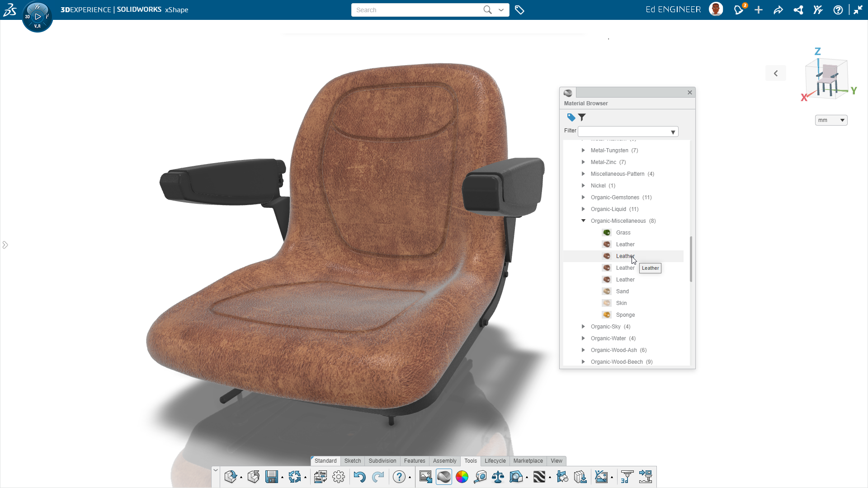
Task: Click the Grass material swatch thumbnail
Action: [x=607, y=233]
